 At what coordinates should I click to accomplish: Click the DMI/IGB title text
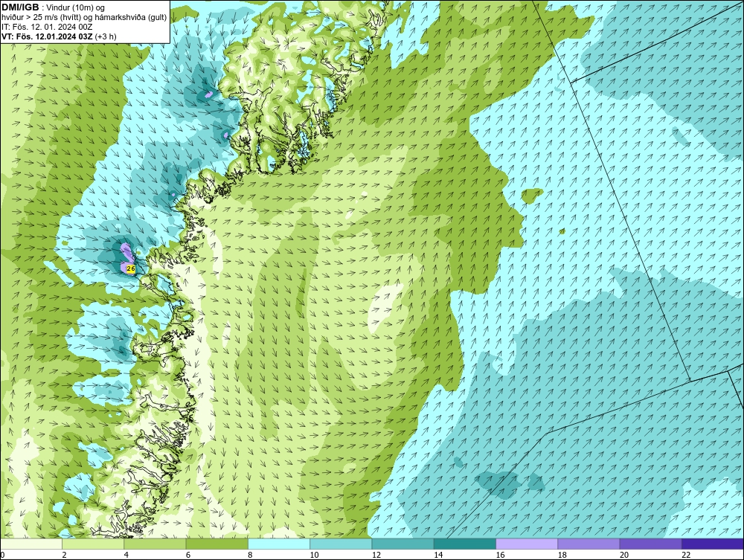(20, 7)
